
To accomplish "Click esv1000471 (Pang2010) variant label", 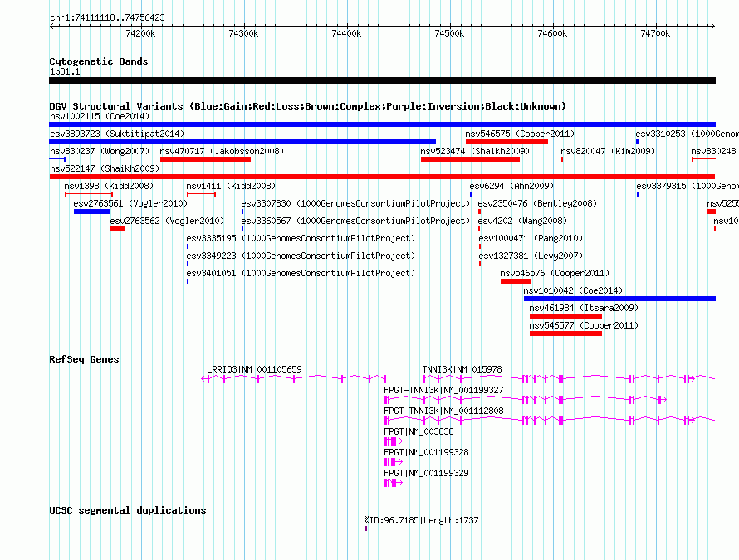I will pyautogui.click(x=531, y=238).
